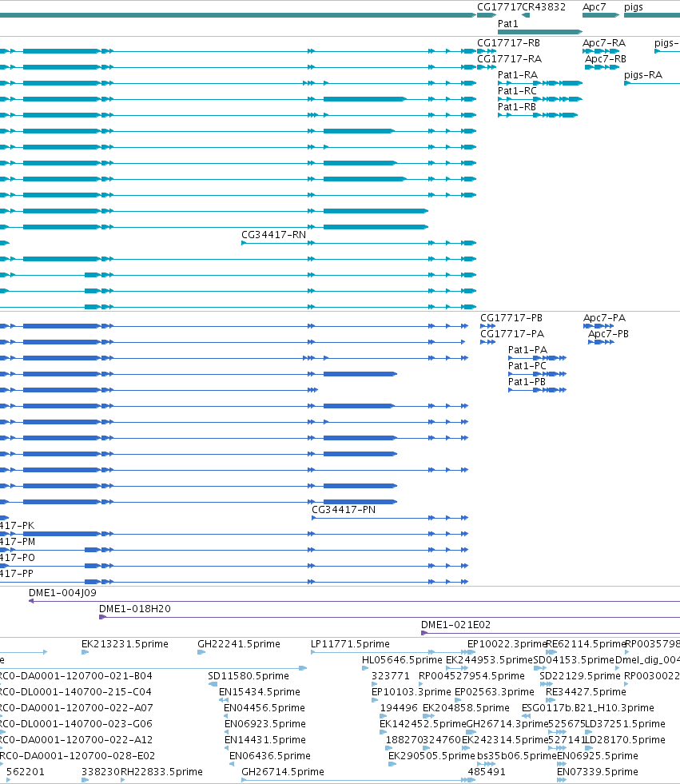Click the EP10103.3prime label

[x=411, y=692]
